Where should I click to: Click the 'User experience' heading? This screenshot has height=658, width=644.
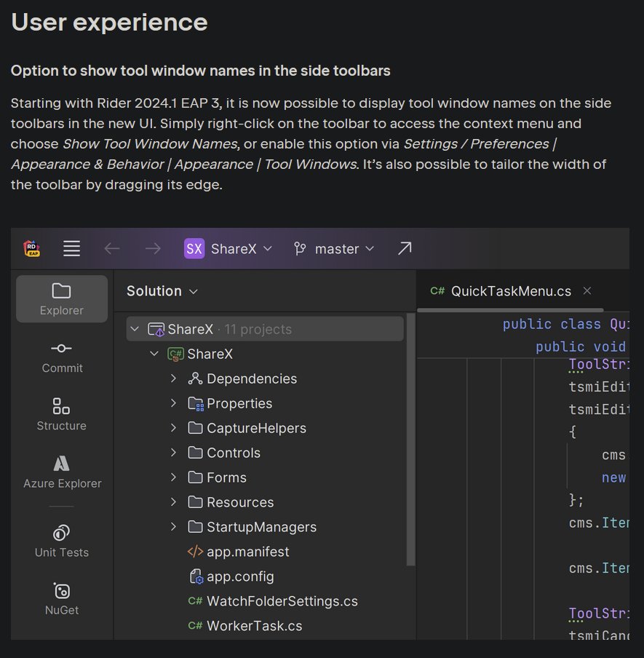109,22
